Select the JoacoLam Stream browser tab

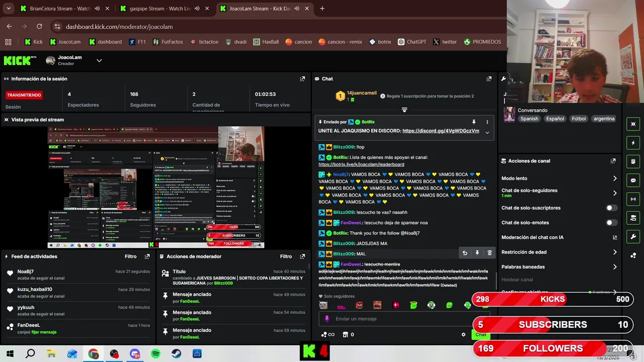click(265, 9)
